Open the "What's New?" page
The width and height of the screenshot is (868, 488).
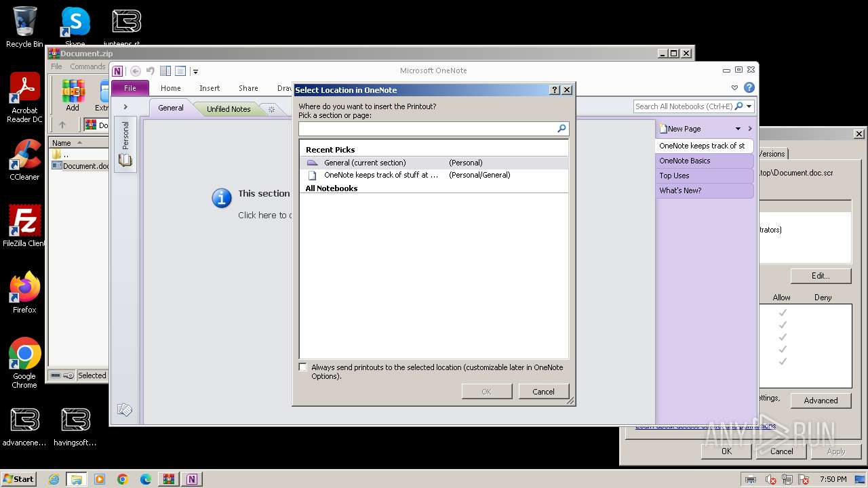[x=704, y=190]
